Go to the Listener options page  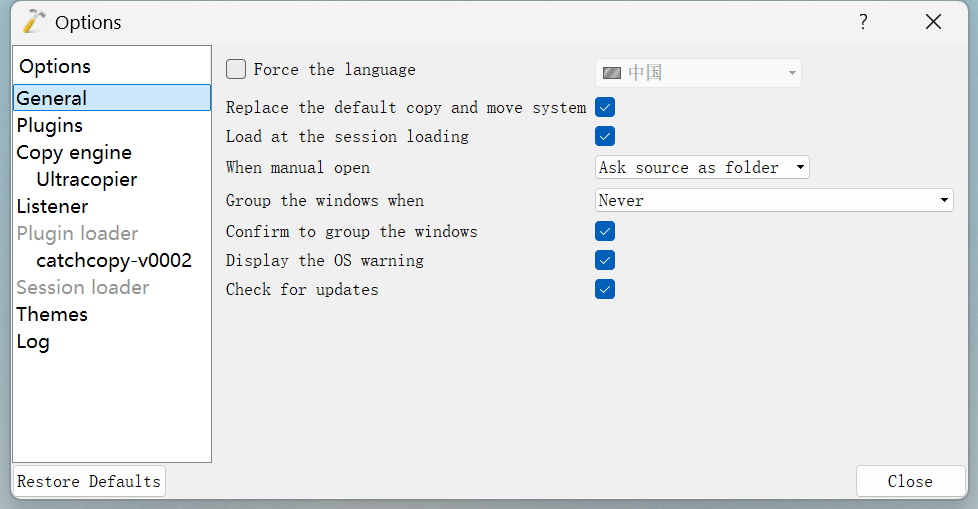[52, 206]
